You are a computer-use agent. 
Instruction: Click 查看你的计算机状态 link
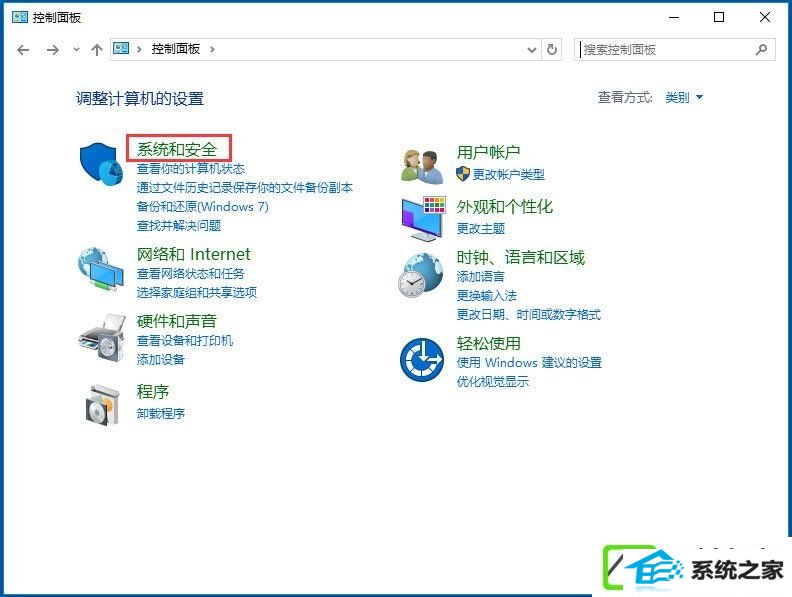[190, 168]
